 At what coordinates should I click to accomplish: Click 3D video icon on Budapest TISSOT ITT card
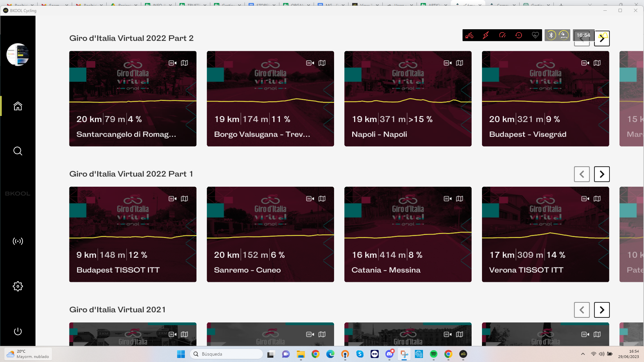click(172, 199)
